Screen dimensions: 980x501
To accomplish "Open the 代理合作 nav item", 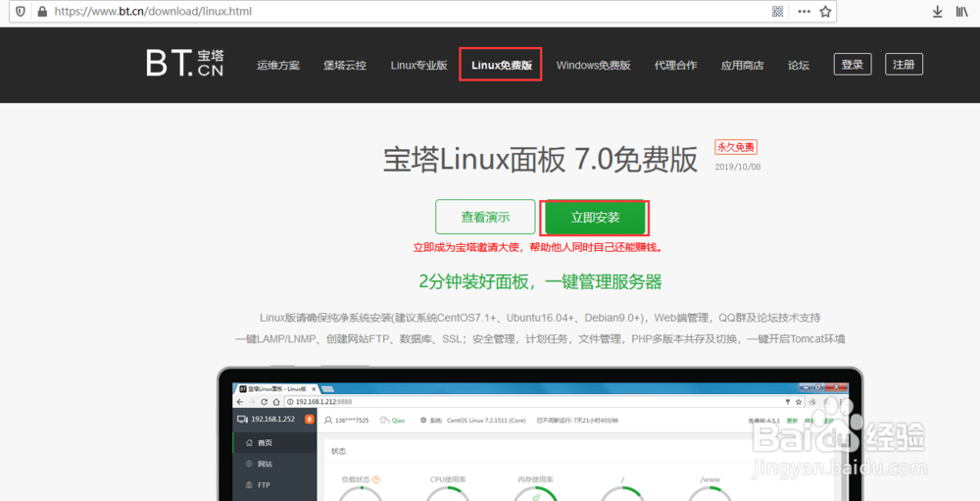I will (675, 65).
